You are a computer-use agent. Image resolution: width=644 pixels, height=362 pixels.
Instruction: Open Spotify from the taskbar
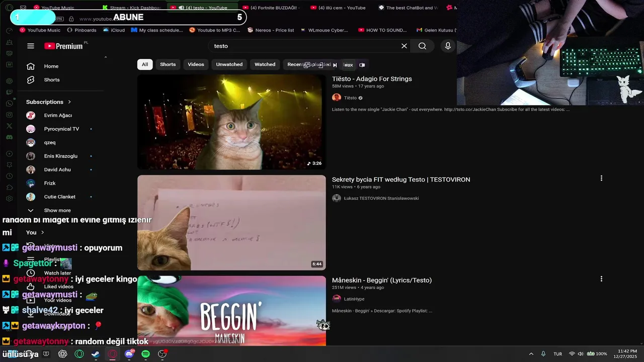pyautogui.click(x=145, y=354)
